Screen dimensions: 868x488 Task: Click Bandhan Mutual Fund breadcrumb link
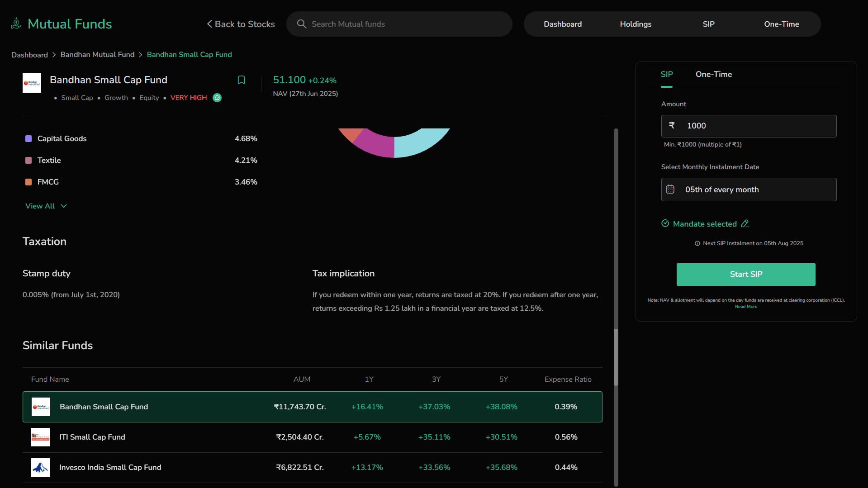tap(97, 55)
